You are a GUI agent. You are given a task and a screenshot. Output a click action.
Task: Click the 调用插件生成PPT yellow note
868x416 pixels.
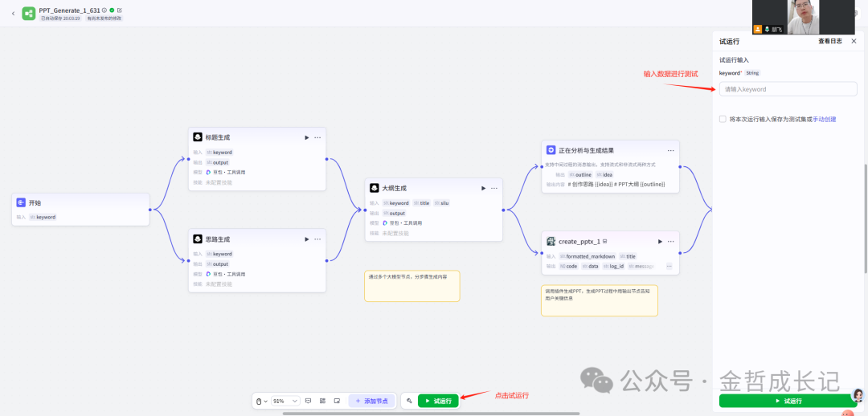pyautogui.click(x=600, y=300)
